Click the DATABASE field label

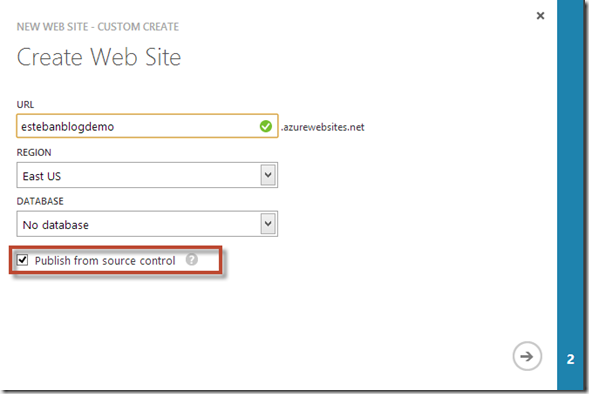tap(40, 201)
